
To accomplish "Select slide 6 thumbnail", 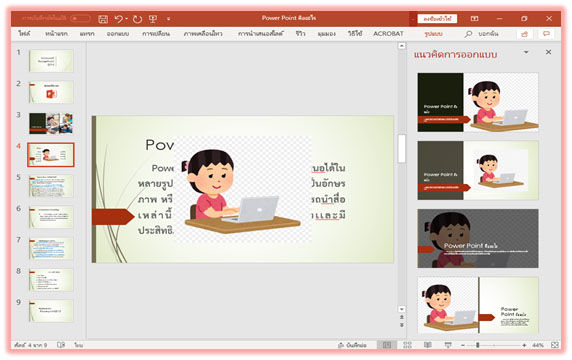I will 51,217.
